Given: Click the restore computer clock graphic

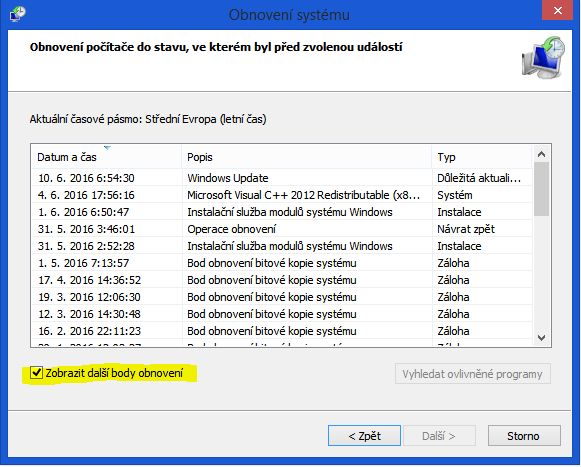Looking at the screenshot, I should pyautogui.click(x=543, y=57).
